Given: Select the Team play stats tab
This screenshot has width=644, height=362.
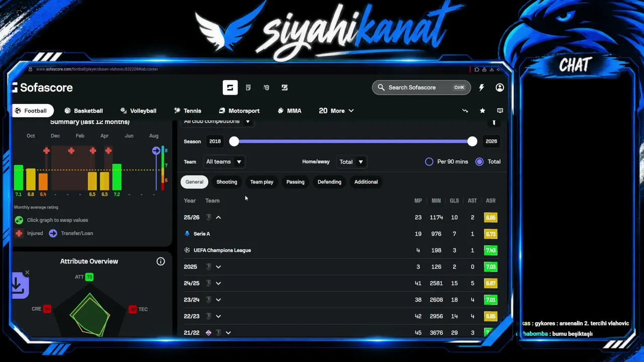Looking at the screenshot, I should (262, 182).
